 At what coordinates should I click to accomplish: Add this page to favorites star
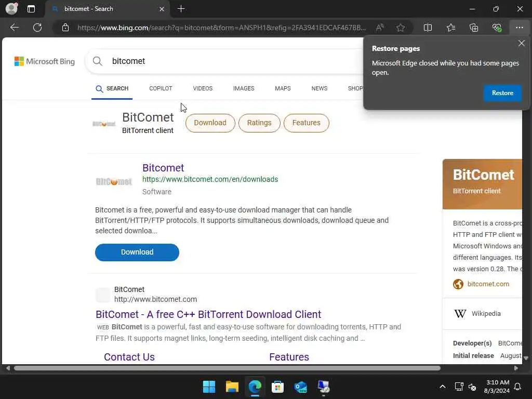coord(401,28)
